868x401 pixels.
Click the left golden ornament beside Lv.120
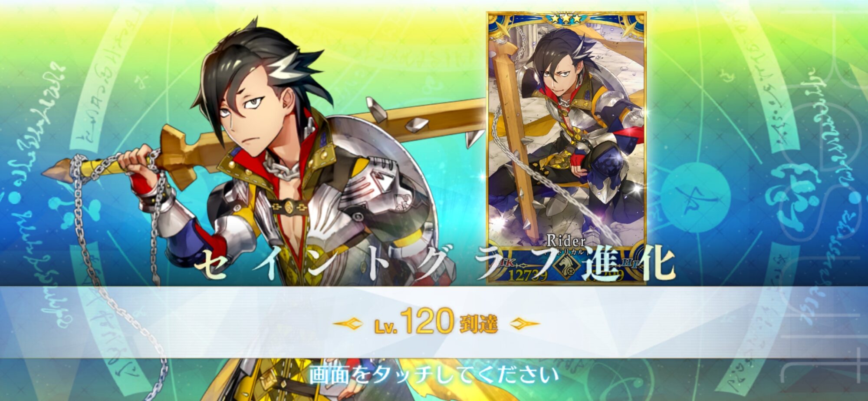tap(348, 323)
